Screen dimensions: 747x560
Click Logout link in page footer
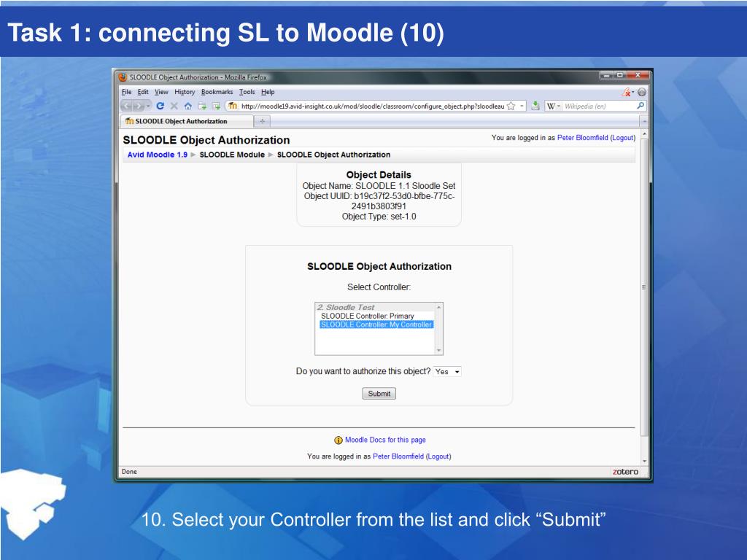tap(438, 456)
